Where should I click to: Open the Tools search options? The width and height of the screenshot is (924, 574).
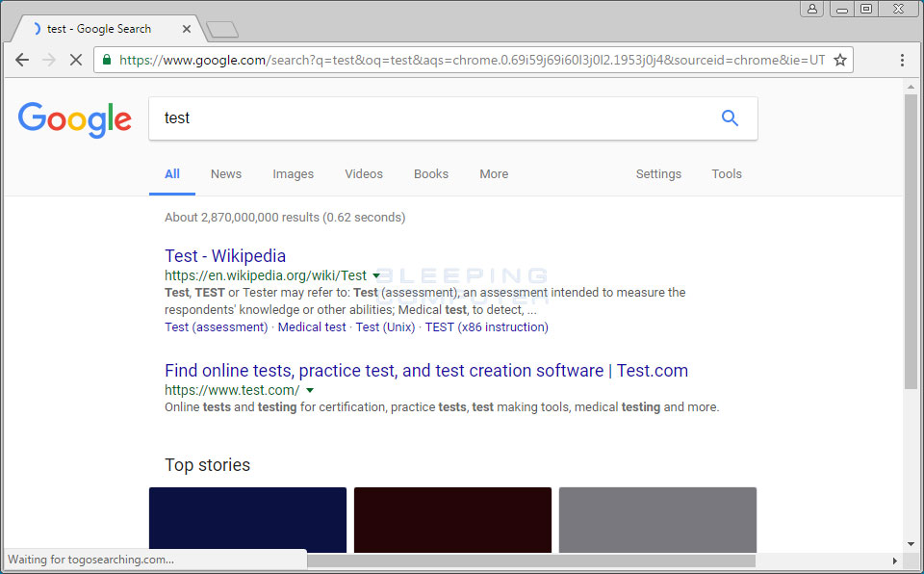point(727,174)
